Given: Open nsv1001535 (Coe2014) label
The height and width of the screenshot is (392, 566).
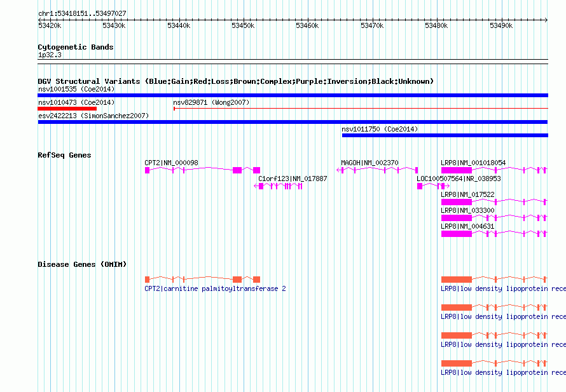Looking at the screenshot, I should (76, 89).
